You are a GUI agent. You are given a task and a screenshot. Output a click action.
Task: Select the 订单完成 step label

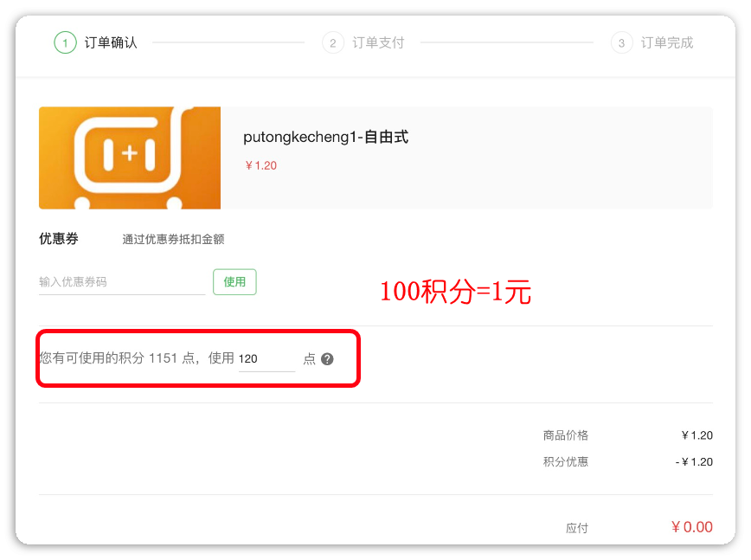(x=667, y=42)
